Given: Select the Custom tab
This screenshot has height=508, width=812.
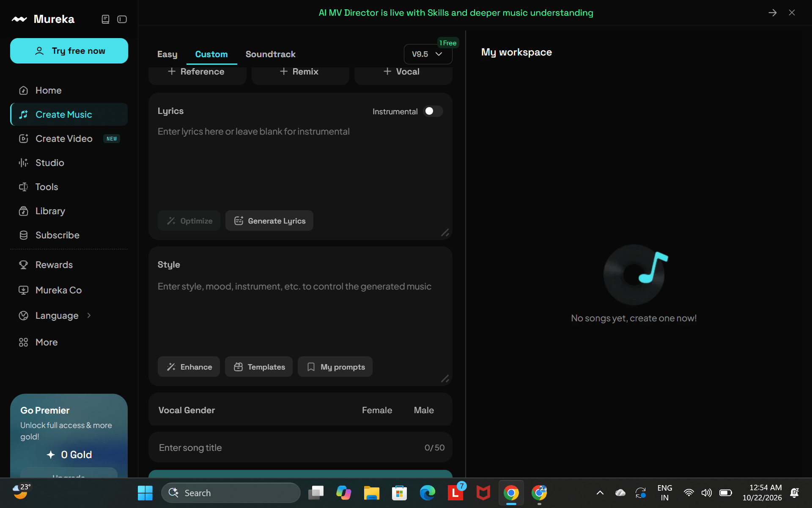Looking at the screenshot, I should (211, 54).
